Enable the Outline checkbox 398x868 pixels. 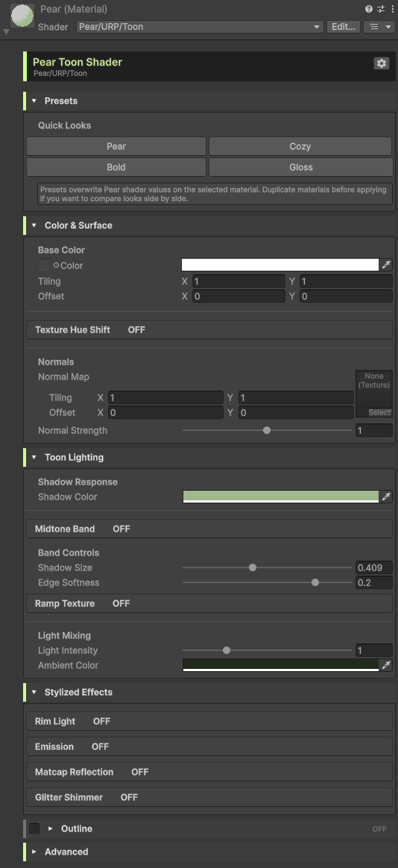34,828
